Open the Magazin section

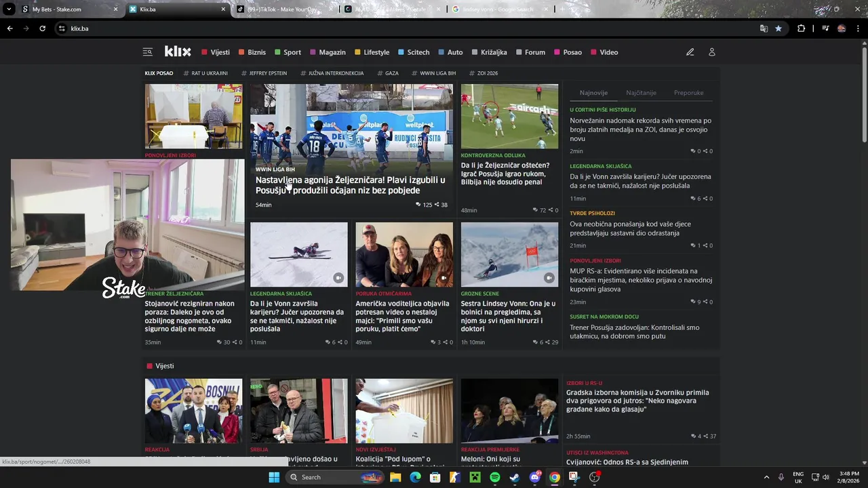coord(328,52)
